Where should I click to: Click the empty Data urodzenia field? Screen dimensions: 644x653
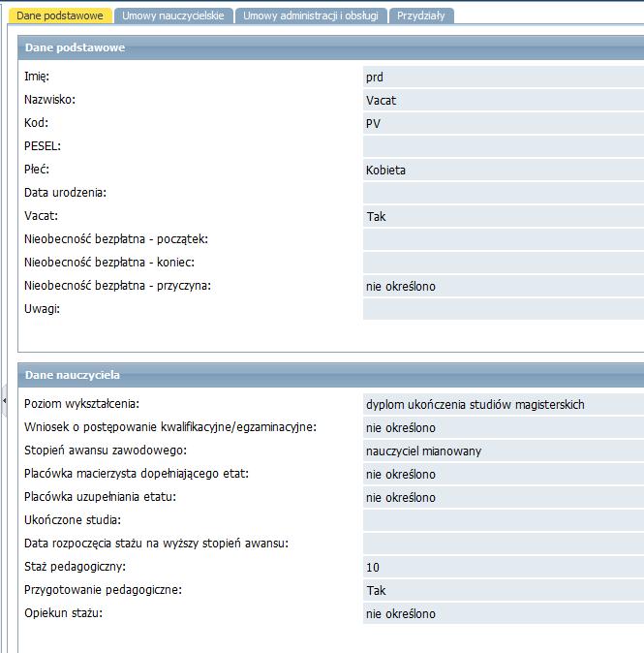pos(504,193)
